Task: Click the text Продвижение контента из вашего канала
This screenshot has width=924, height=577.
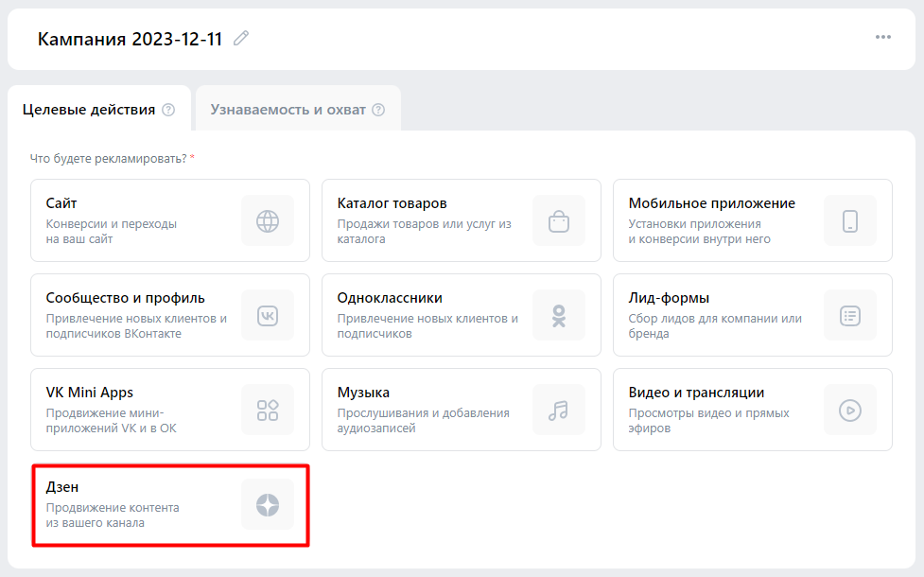Action: pos(113,516)
